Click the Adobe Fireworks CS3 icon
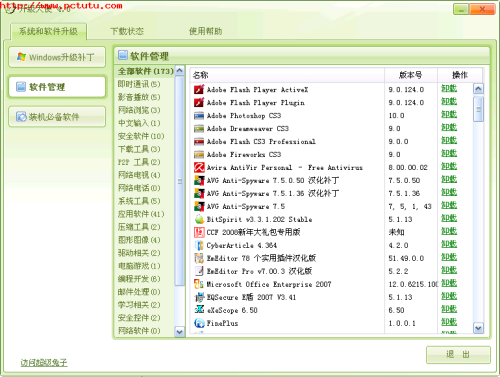500x377 pixels. (199, 155)
